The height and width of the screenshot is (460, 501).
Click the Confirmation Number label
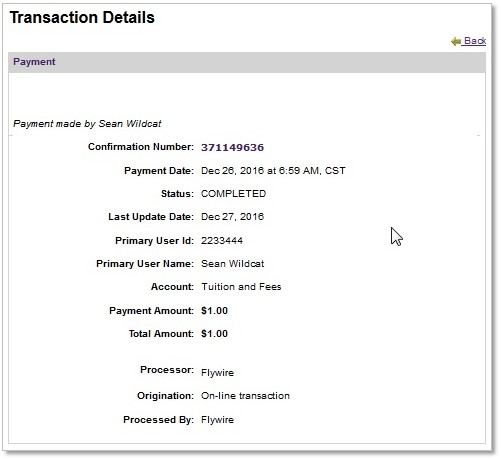click(141, 147)
